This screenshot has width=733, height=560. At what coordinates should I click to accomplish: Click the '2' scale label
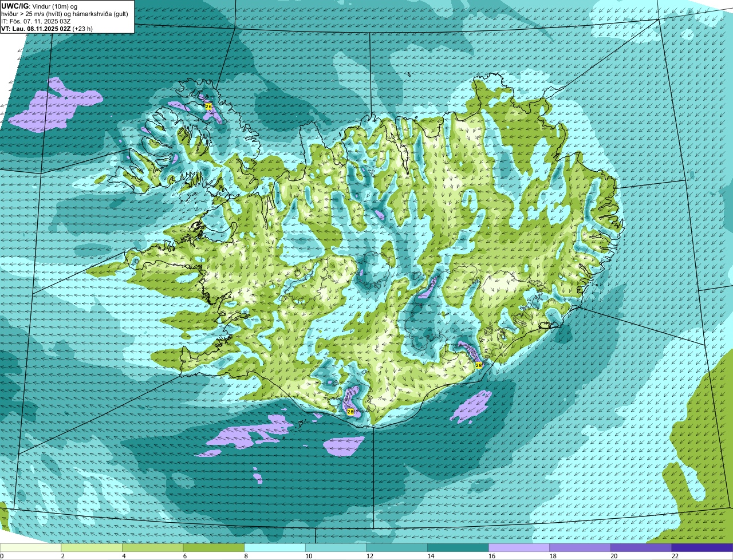point(62,556)
